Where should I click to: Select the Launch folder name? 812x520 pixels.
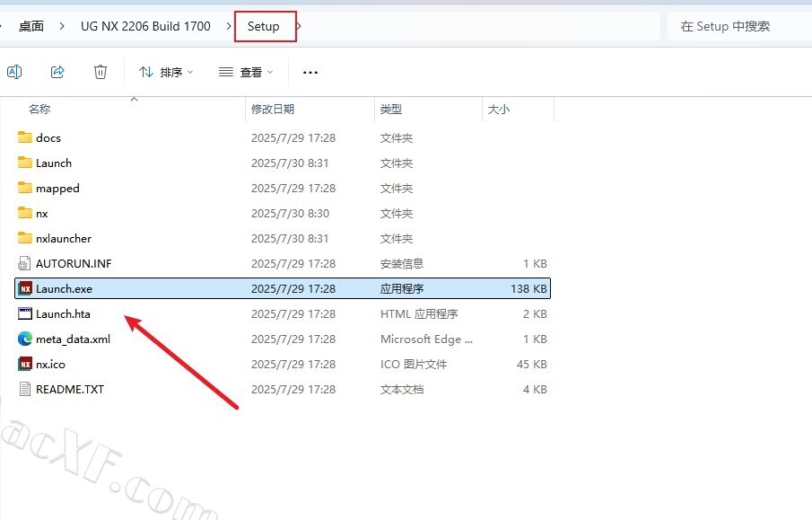[x=54, y=163]
